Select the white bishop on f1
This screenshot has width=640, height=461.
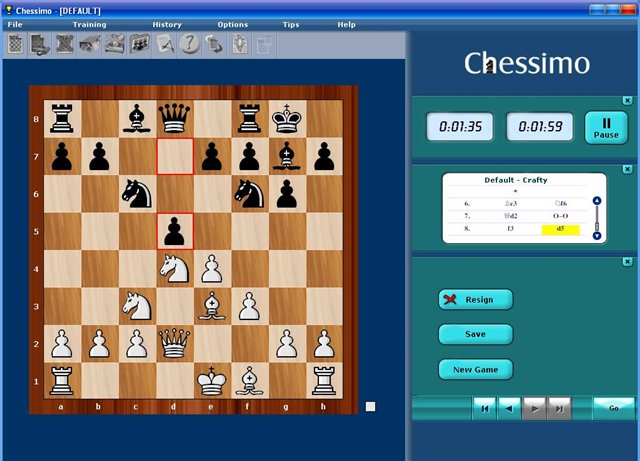pyautogui.click(x=250, y=381)
